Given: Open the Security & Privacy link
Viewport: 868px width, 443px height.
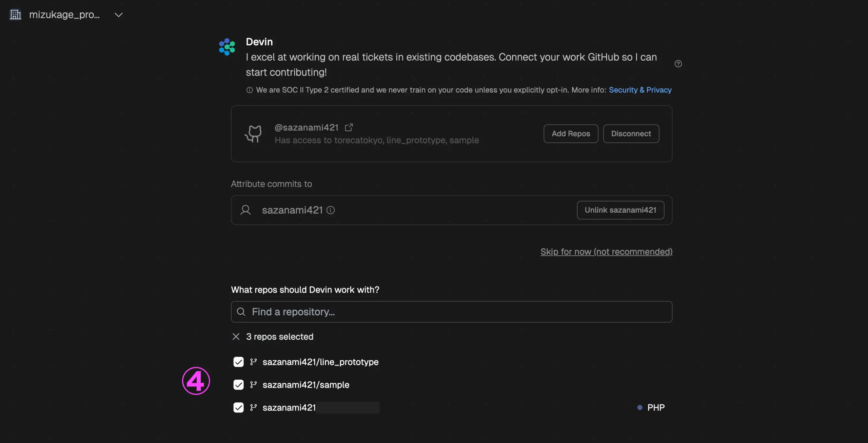Looking at the screenshot, I should click(x=640, y=90).
